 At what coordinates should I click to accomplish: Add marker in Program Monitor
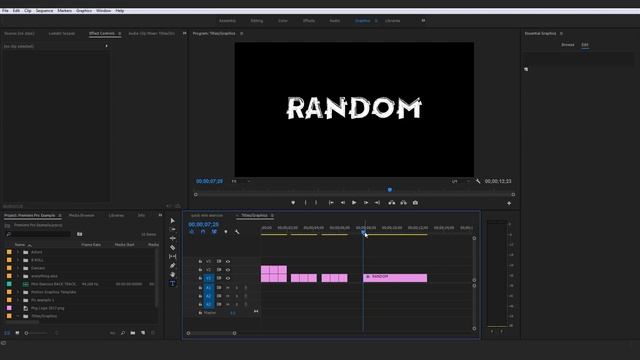(293, 202)
